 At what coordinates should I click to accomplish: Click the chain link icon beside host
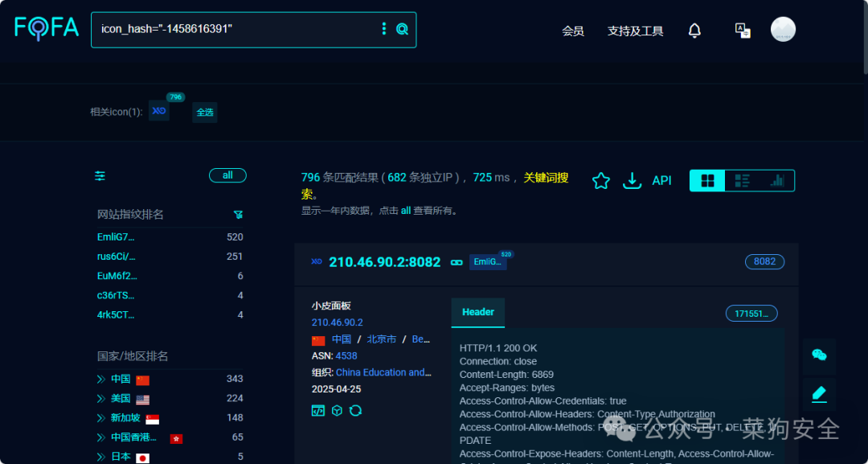click(x=457, y=262)
